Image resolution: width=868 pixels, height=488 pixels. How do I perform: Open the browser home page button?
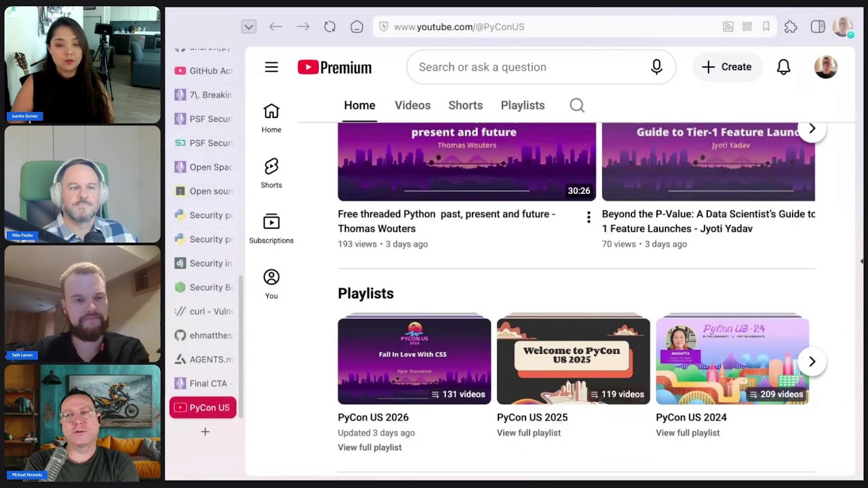tap(357, 26)
